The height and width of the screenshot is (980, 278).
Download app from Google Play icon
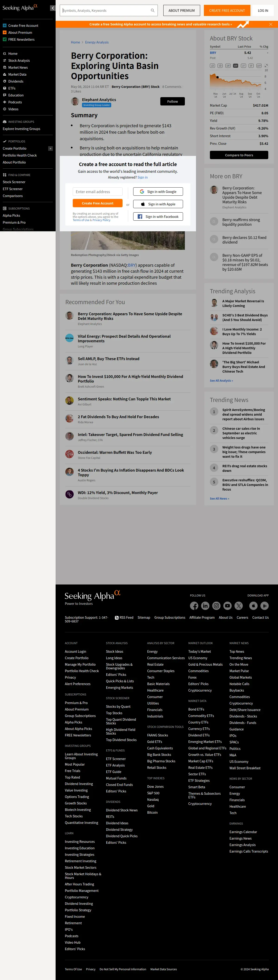tap(265, 606)
